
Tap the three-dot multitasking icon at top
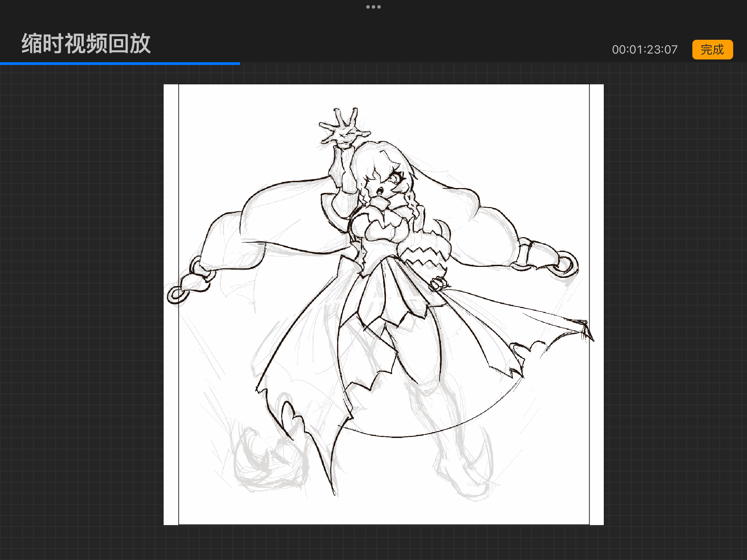coord(373,7)
